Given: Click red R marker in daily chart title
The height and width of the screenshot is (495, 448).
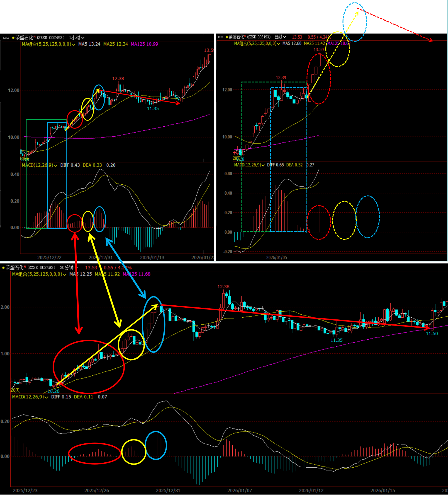Looking at the screenshot, I should [245, 36].
